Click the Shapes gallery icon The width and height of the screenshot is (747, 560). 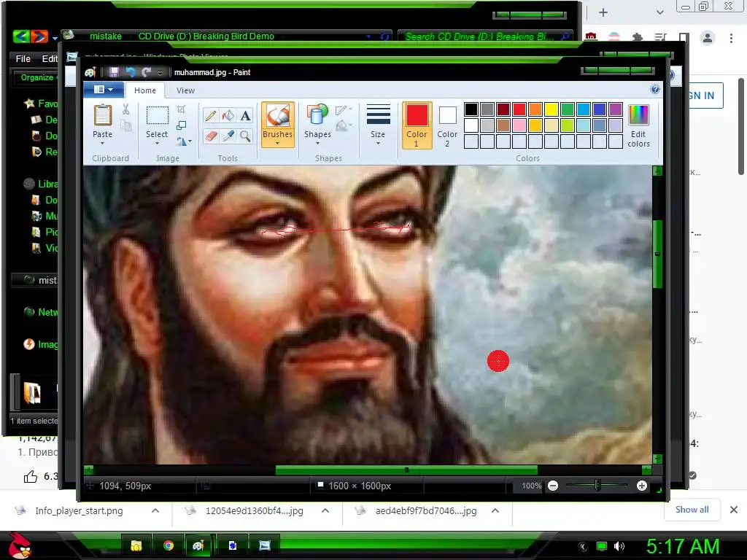pyautogui.click(x=318, y=115)
